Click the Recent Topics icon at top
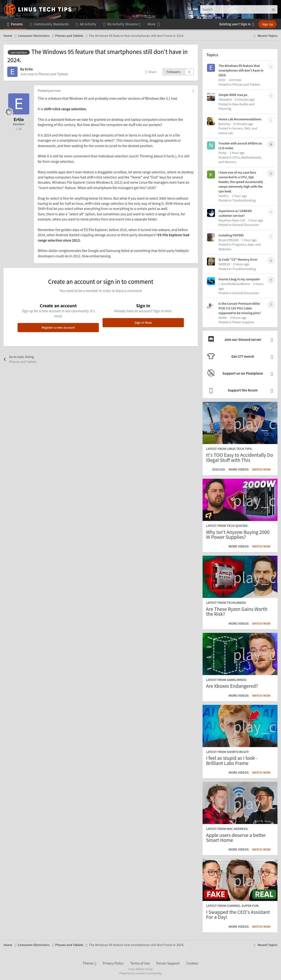281x980 pixels. click(254, 36)
